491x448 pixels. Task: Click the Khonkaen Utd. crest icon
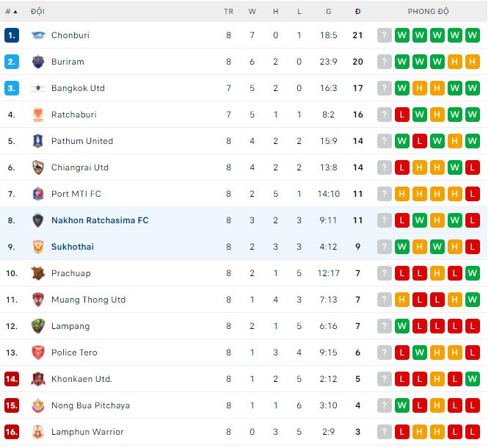coord(38,379)
